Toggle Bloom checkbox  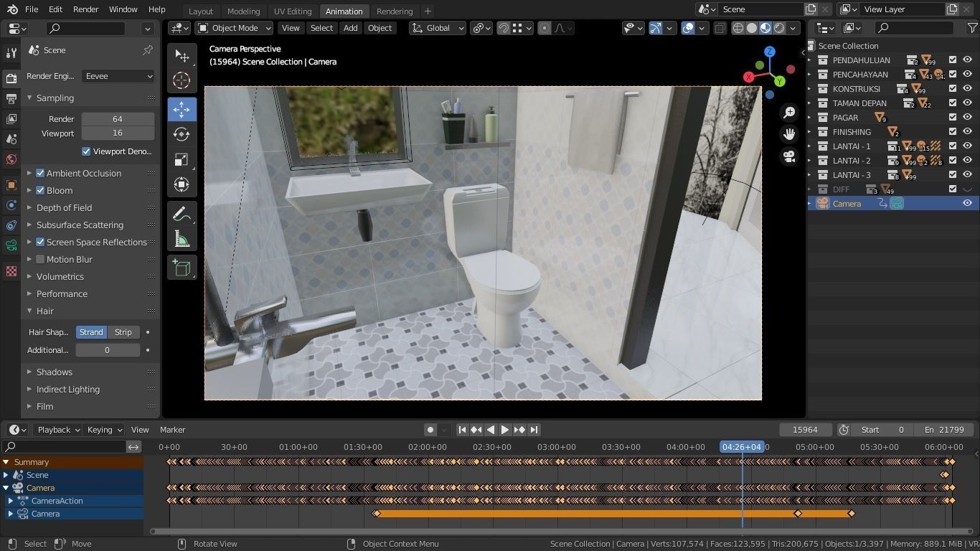click(40, 190)
